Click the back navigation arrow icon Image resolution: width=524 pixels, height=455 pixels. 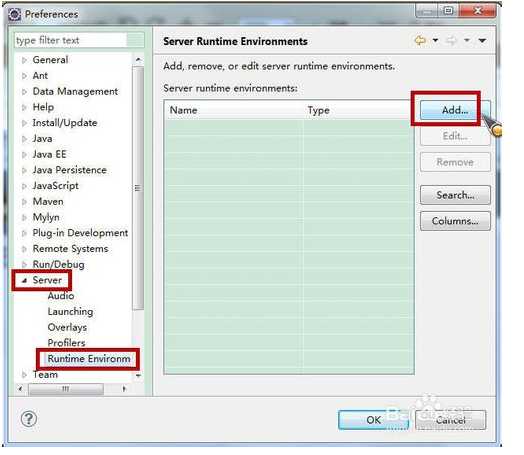click(420, 40)
